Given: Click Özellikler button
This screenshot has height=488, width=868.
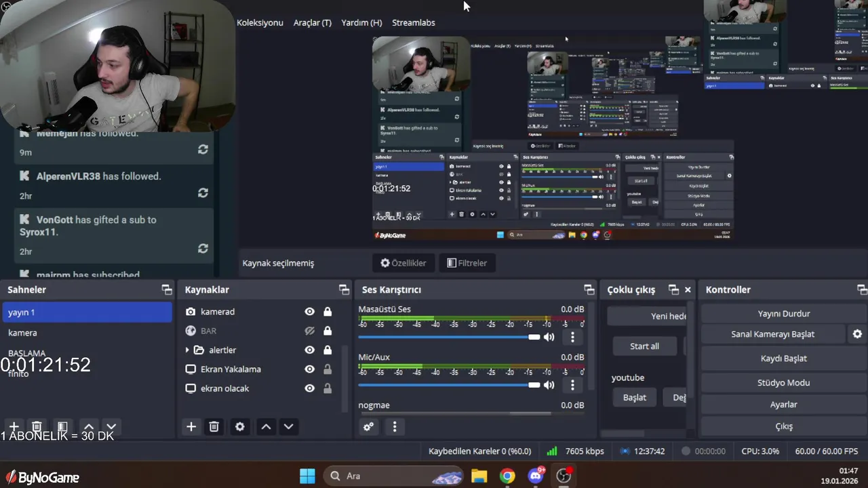Looking at the screenshot, I should [403, 263].
